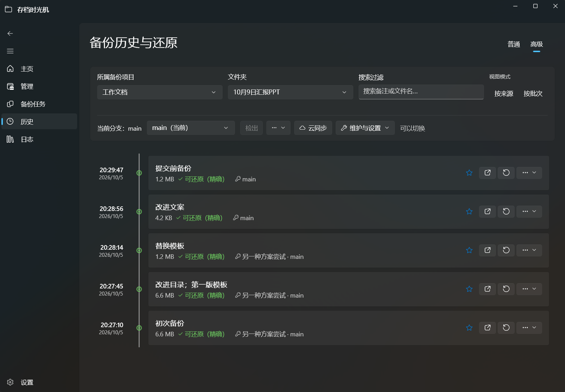This screenshot has width=565, height=392.
Task: Expand the 工作文档 project dropdown
Action: tap(160, 92)
